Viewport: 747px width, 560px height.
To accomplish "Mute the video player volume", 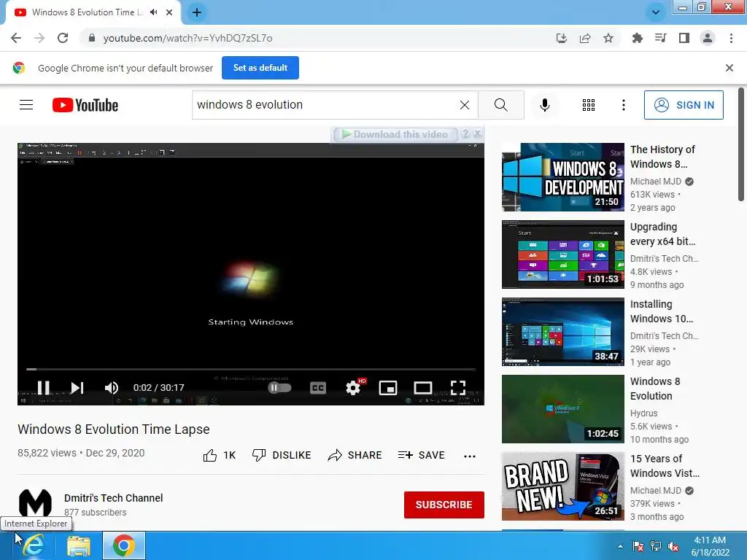I will click(x=111, y=388).
